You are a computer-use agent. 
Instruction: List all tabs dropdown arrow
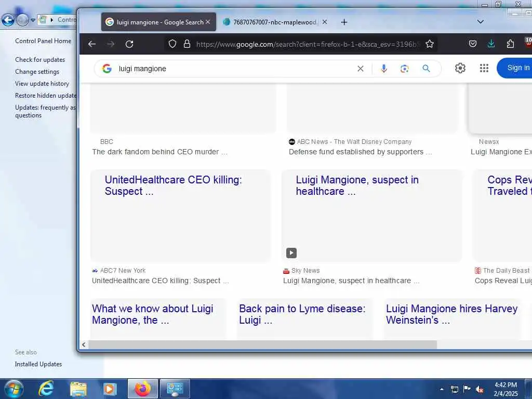click(481, 22)
